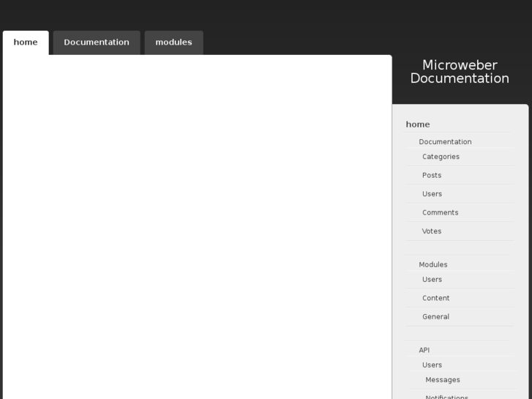Open the modules tab
532x399 pixels.
pos(173,42)
